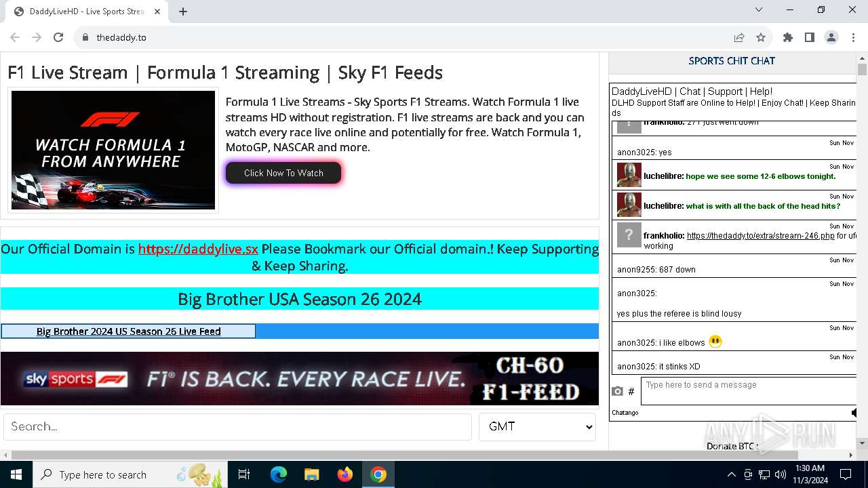868x488 pixels.
Task: Open the Chrome profile avatar
Action: tap(831, 37)
